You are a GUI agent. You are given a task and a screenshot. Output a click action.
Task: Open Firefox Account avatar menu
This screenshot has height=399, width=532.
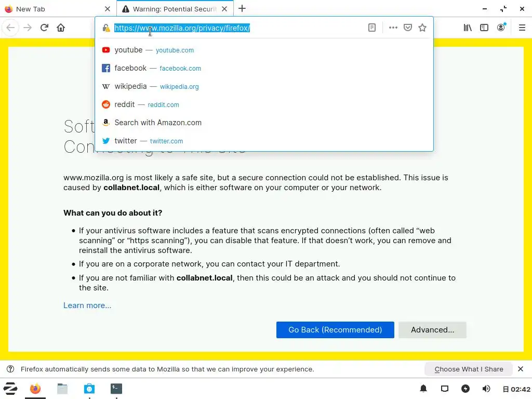pos(501,28)
